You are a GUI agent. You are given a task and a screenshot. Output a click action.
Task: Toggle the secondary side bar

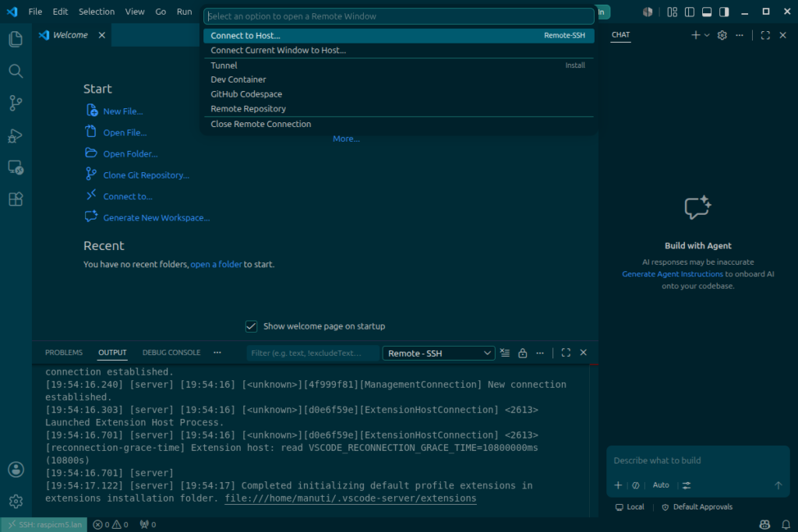point(724,12)
